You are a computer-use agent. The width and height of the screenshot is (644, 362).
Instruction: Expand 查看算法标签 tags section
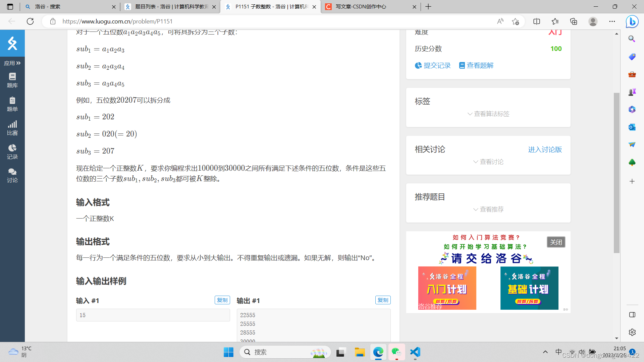[488, 114]
